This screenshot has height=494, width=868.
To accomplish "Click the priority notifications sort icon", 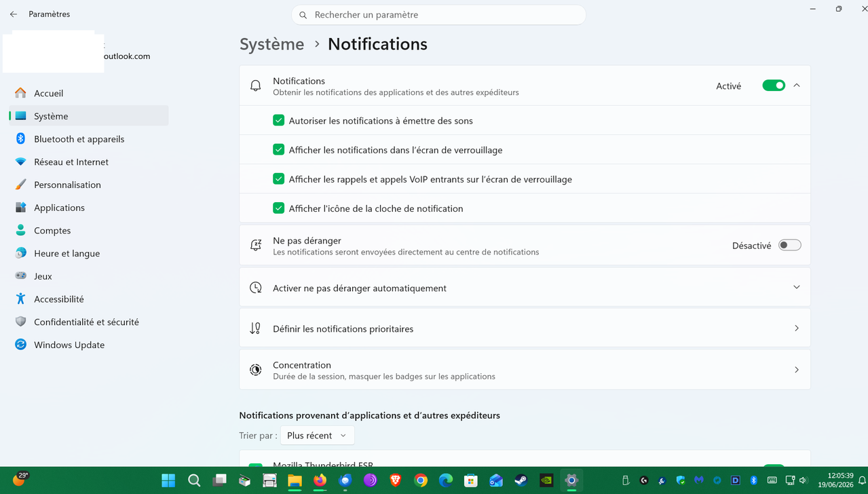I will pos(255,328).
